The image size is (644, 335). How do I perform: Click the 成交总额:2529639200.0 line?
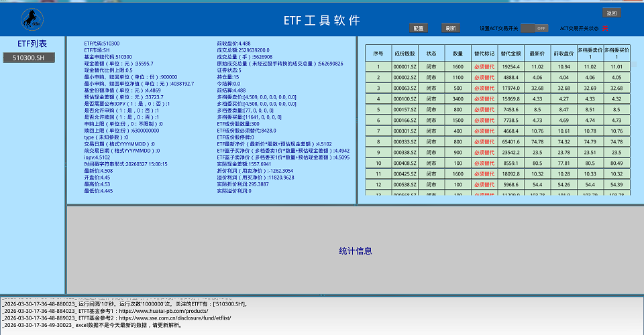[x=243, y=50]
